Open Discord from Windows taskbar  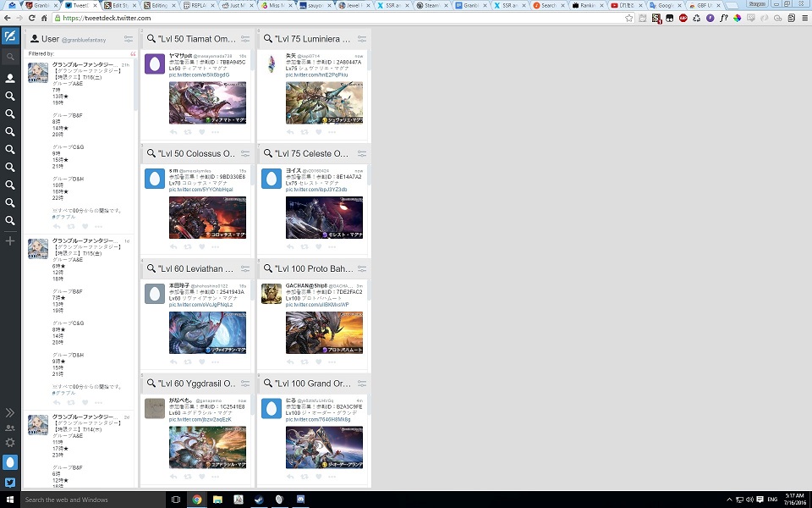point(300,500)
